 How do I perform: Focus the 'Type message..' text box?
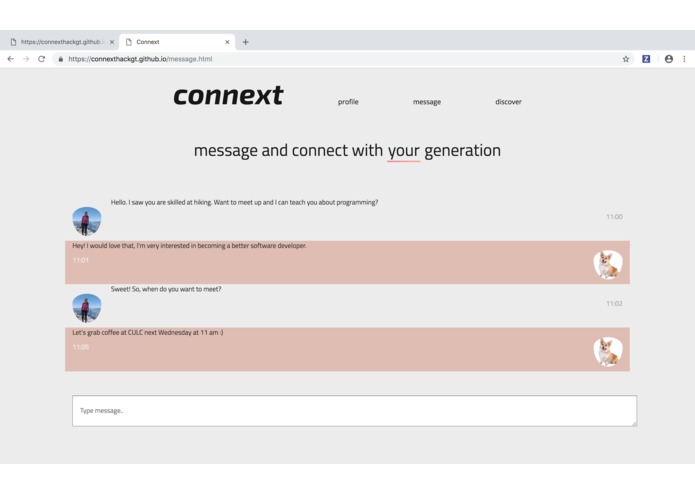355,411
